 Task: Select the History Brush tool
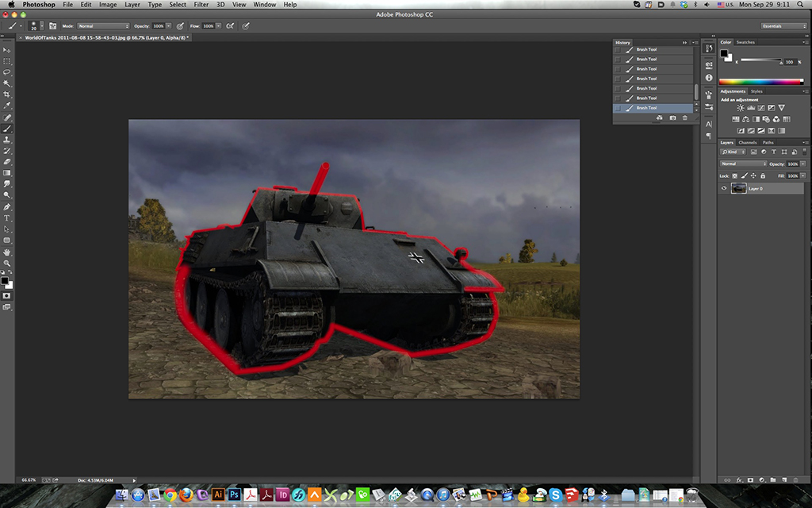coord(6,151)
